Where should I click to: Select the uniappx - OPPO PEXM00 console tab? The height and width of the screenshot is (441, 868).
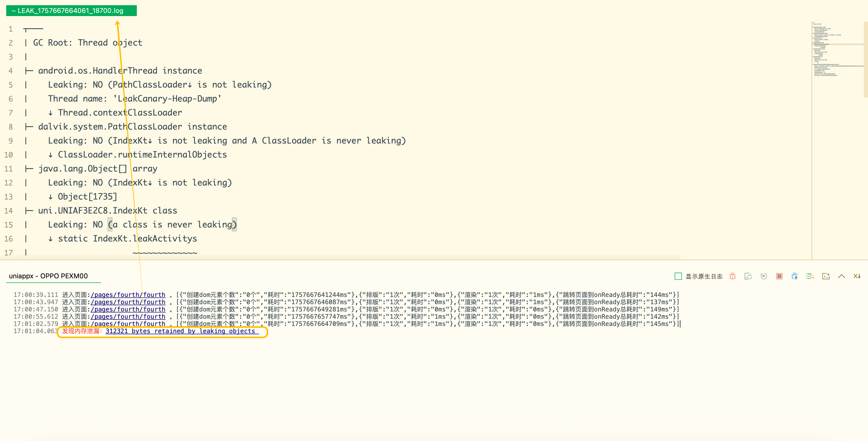(x=48, y=276)
